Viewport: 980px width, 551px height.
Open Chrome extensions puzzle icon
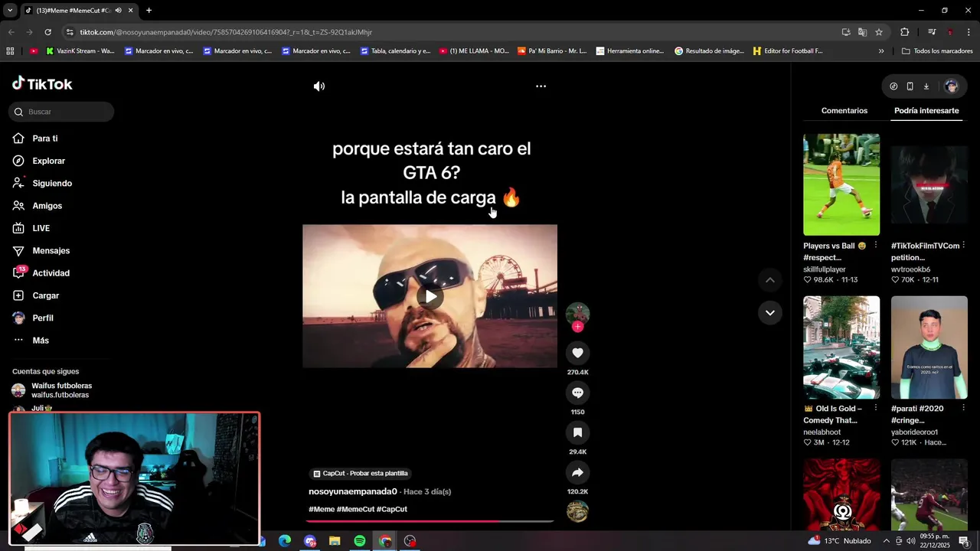click(904, 32)
